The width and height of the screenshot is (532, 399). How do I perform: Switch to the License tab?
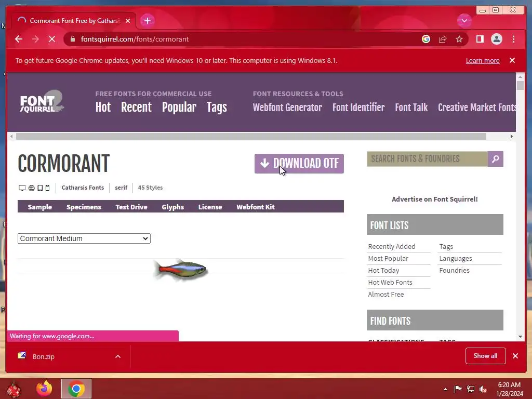(210, 207)
